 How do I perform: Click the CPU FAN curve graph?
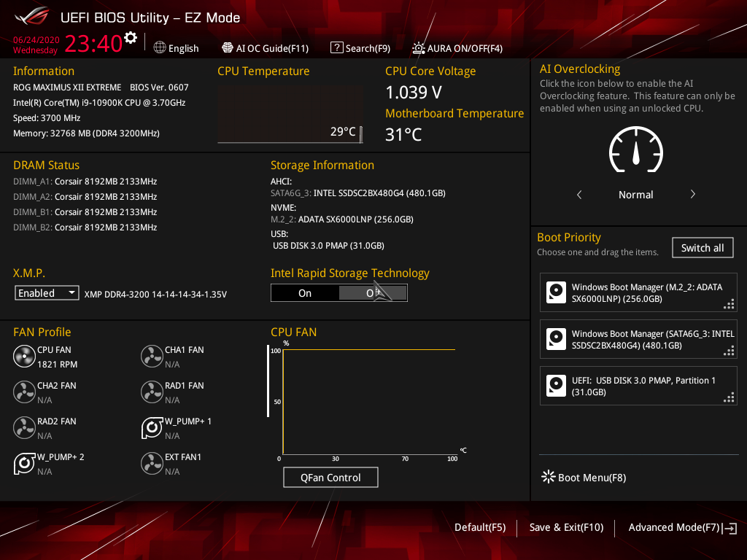click(x=369, y=402)
